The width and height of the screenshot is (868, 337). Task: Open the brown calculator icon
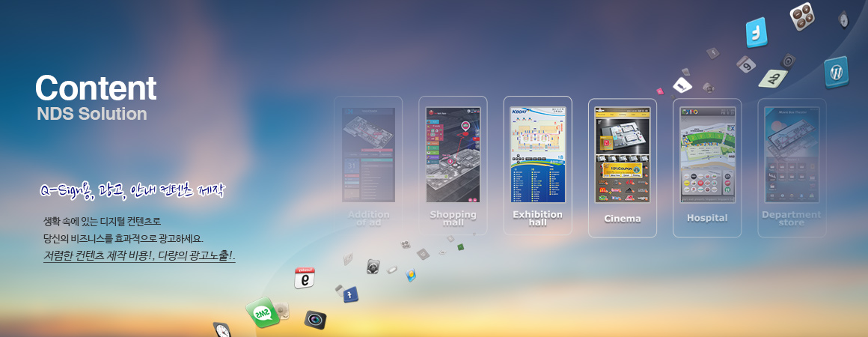[802, 16]
